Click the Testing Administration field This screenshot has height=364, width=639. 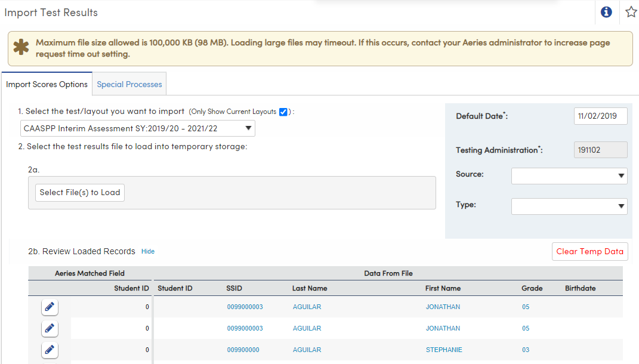pos(600,150)
